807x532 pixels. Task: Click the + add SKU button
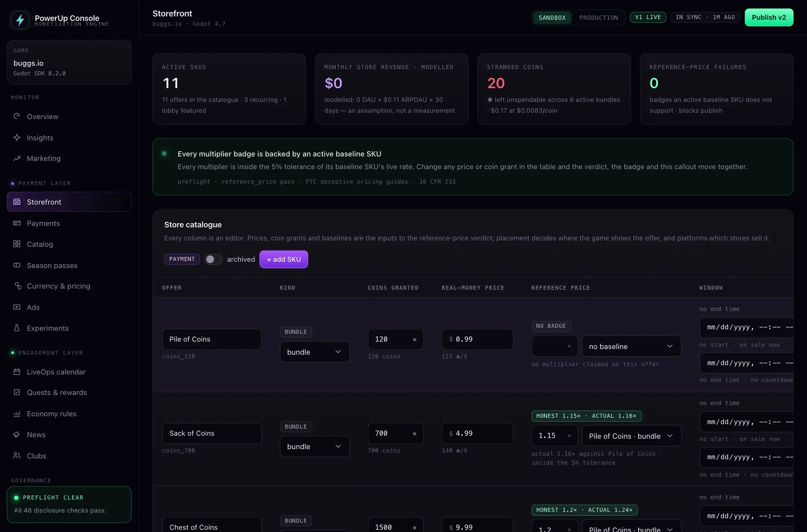click(x=284, y=259)
